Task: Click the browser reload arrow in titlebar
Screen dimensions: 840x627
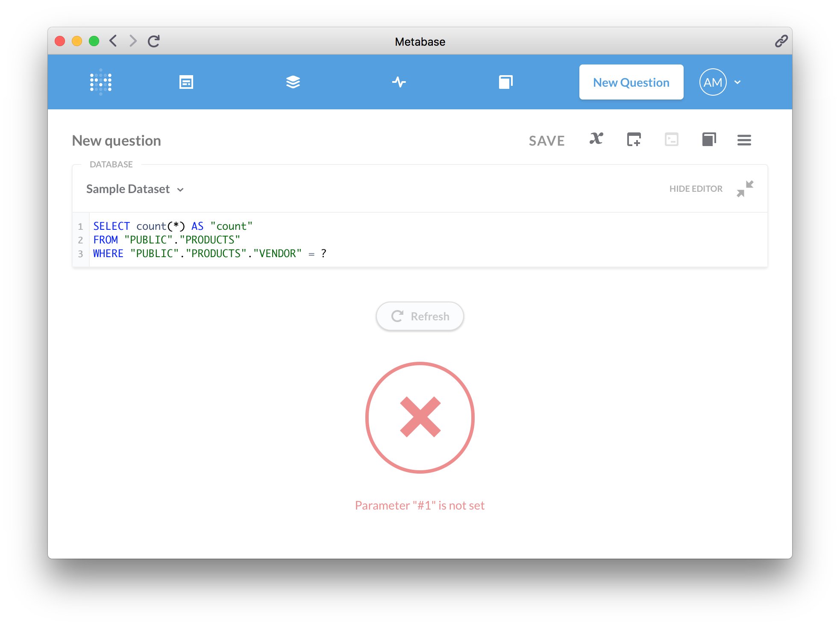Action: [x=154, y=41]
